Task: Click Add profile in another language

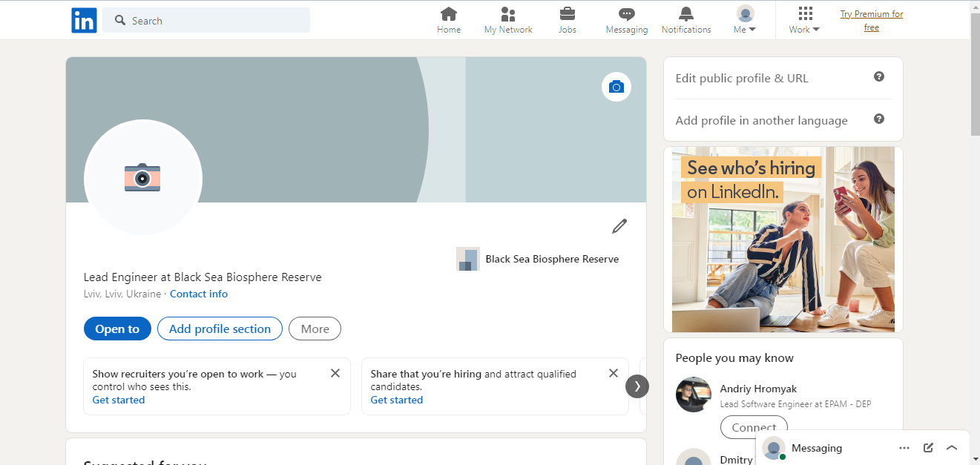Action: (x=761, y=120)
